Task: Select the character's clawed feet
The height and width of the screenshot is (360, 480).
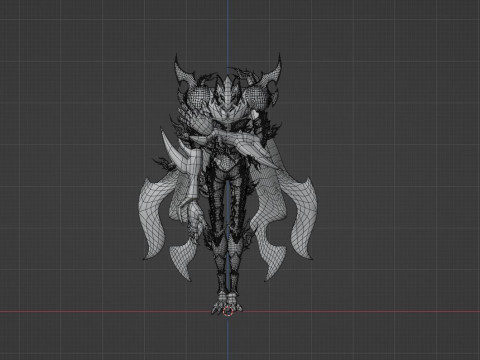Action: (227, 303)
